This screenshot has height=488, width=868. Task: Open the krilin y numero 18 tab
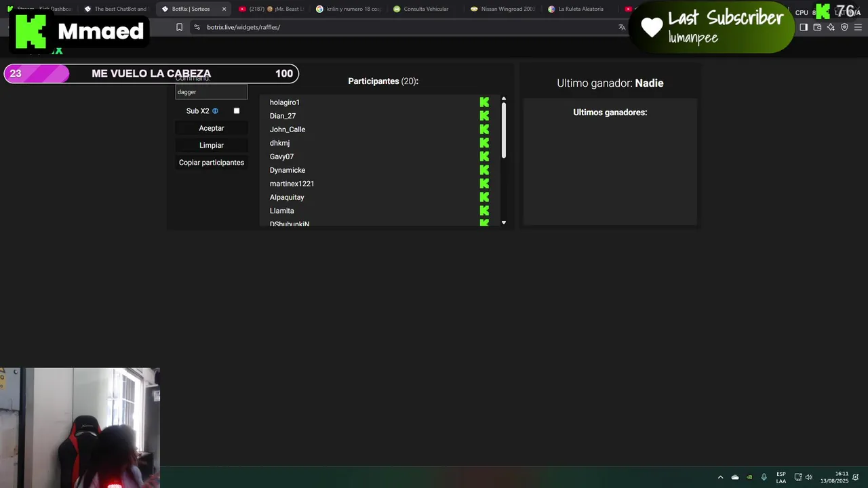(349, 9)
